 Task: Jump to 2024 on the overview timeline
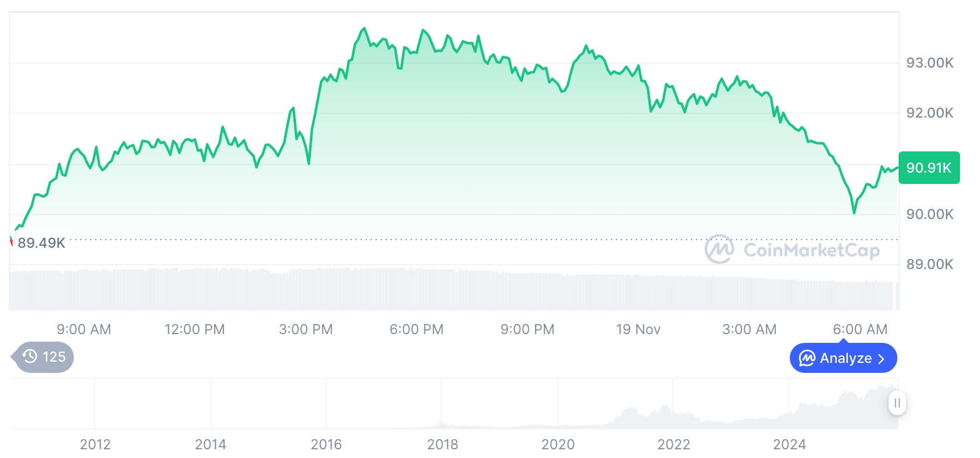(789, 445)
